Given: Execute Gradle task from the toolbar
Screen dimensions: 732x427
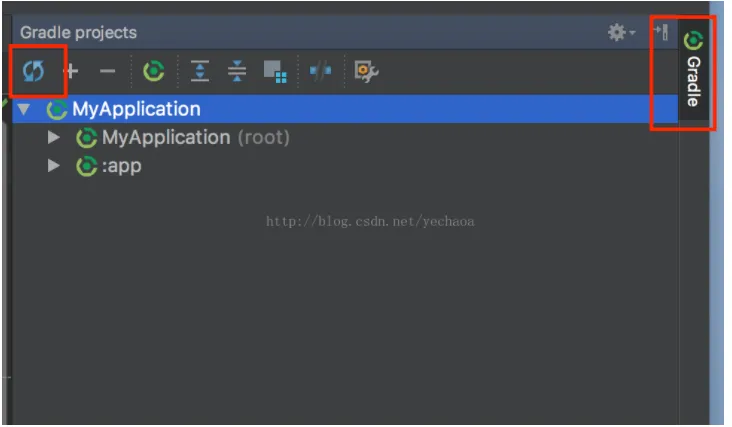Looking at the screenshot, I should pyautogui.click(x=154, y=71).
